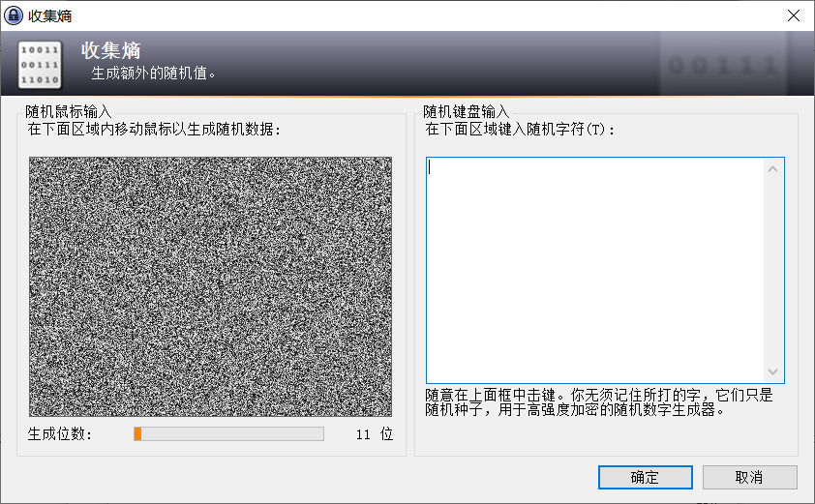Click the text box scrollbar up arrow

(772, 169)
